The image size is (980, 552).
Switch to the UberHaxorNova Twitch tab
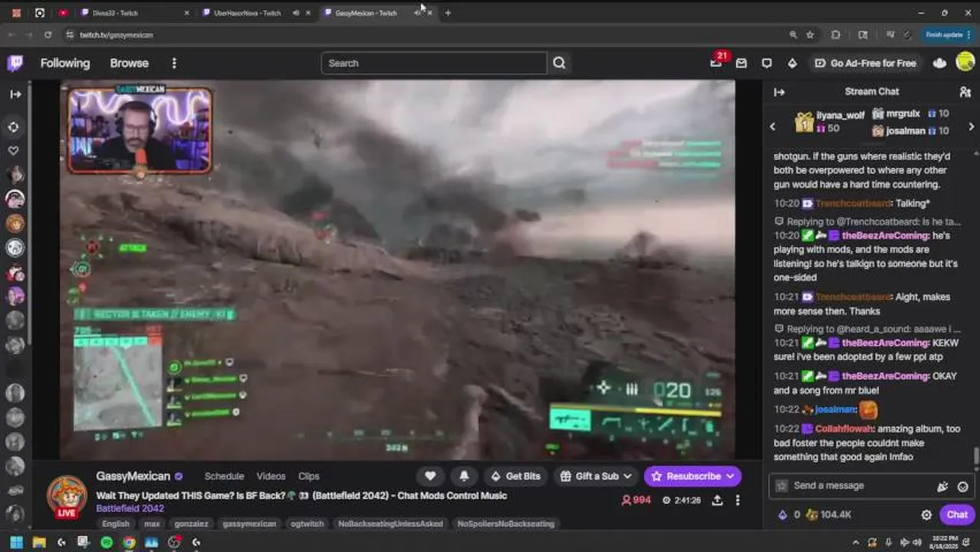pos(247,13)
